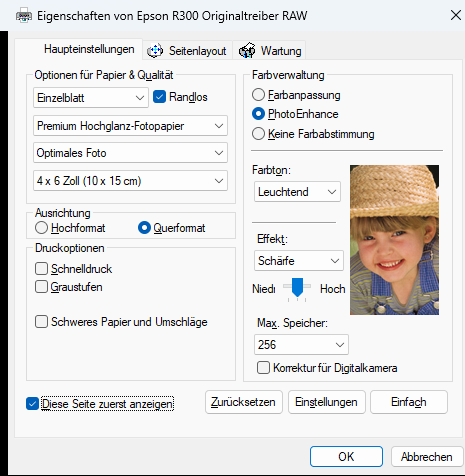Image resolution: width=465 pixels, height=476 pixels.
Task: Enable Graustufen printing
Action: tap(41, 287)
